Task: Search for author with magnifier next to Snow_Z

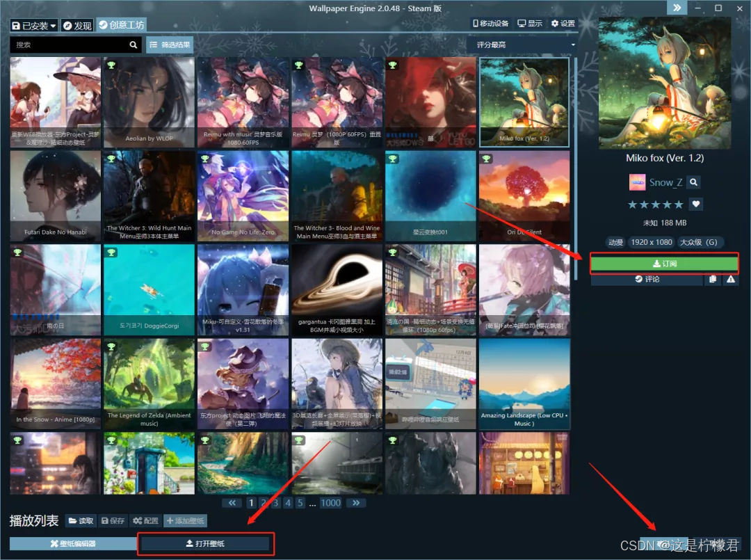Action: click(693, 182)
